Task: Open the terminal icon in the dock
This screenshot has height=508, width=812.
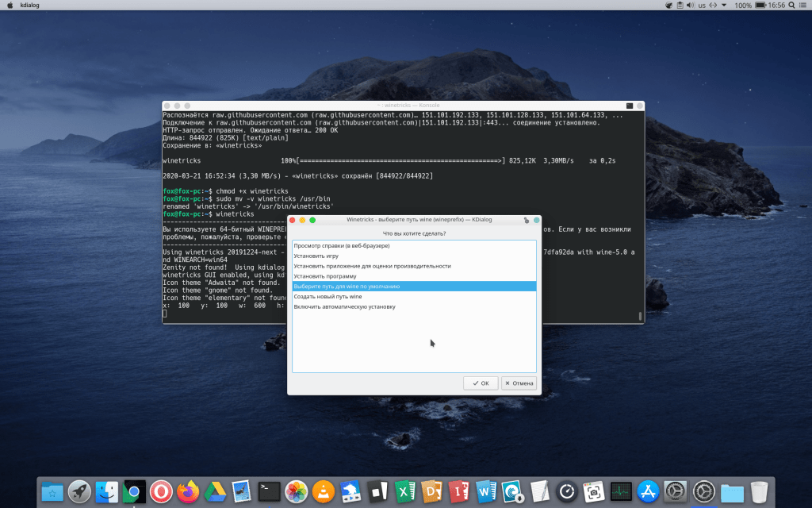Action: pos(270,491)
